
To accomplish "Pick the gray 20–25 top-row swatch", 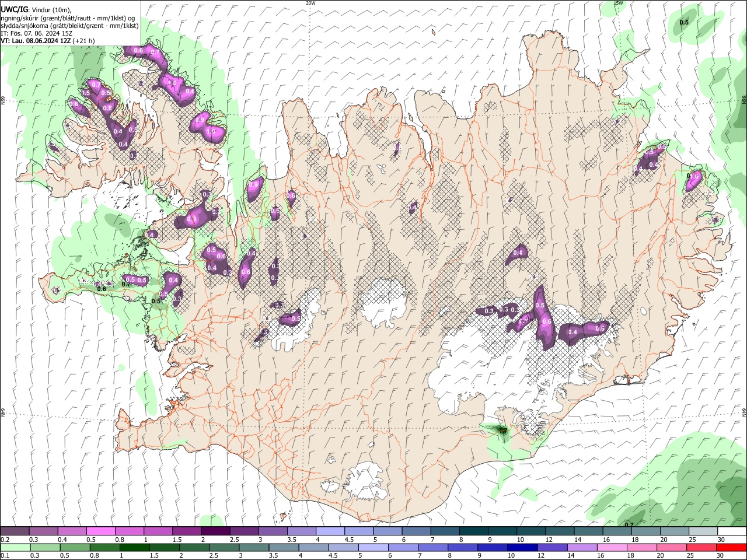I will point(674,531).
